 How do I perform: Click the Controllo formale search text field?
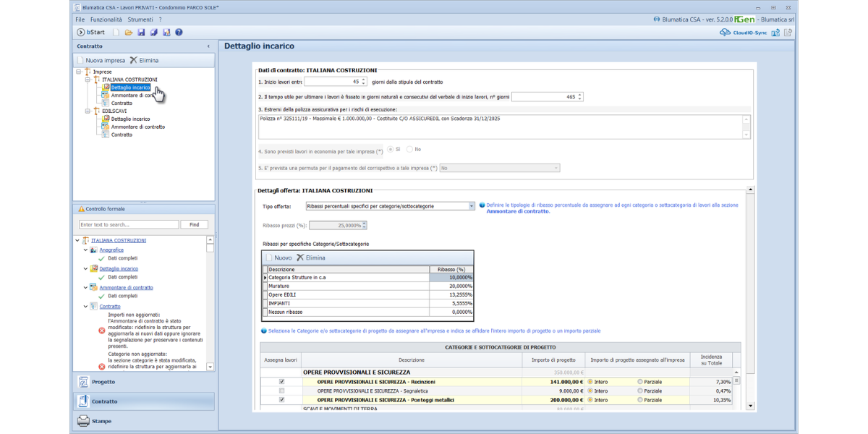(128, 225)
